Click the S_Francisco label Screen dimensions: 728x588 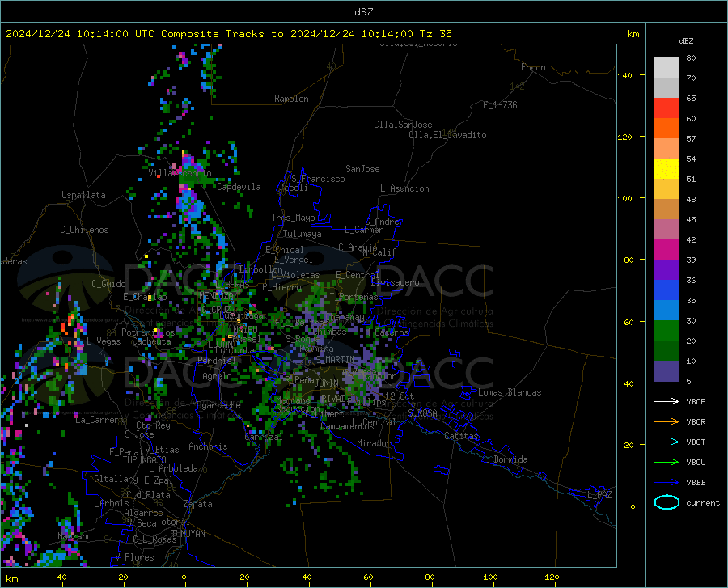pyautogui.click(x=318, y=179)
